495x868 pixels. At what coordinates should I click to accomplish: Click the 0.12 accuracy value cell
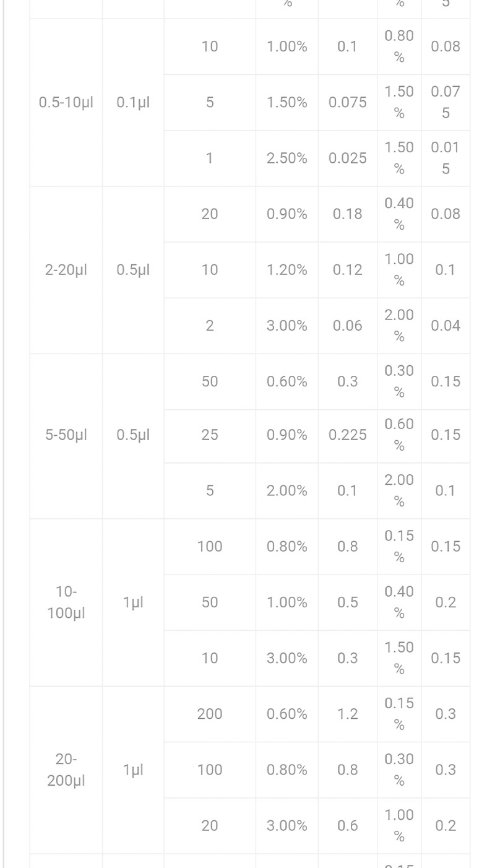point(348,270)
